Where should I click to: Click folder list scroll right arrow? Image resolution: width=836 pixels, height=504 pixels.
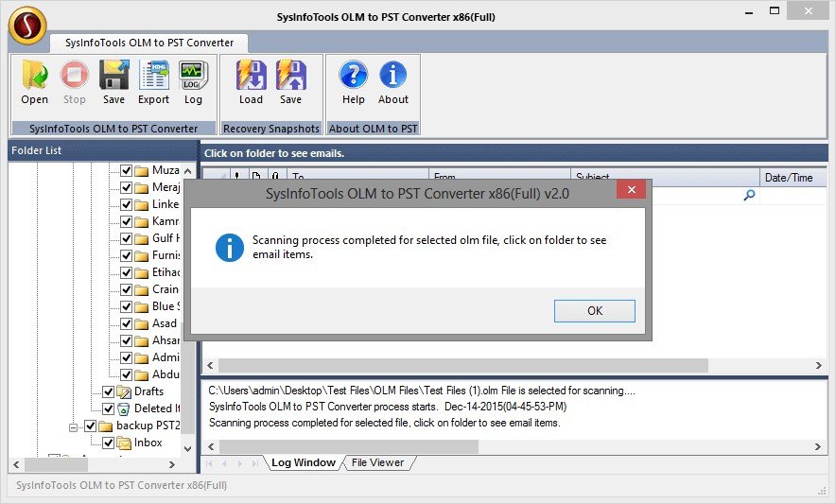click(172, 464)
